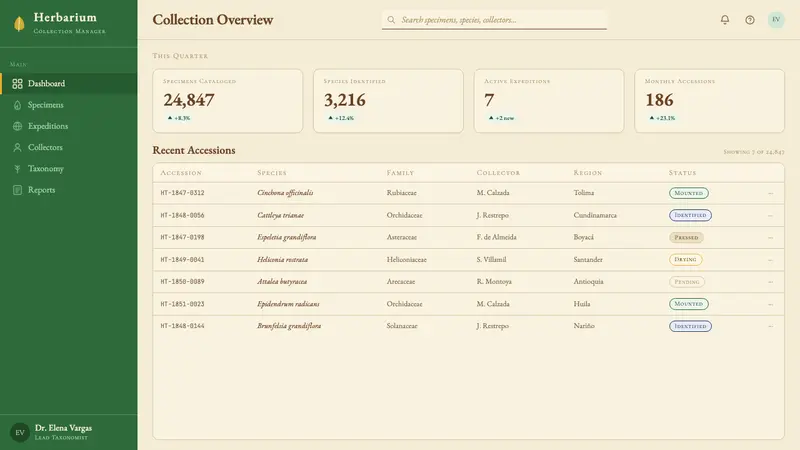Viewport: 800px width, 450px height.
Task: Open Specimens section
Action: (x=69, y=105)
